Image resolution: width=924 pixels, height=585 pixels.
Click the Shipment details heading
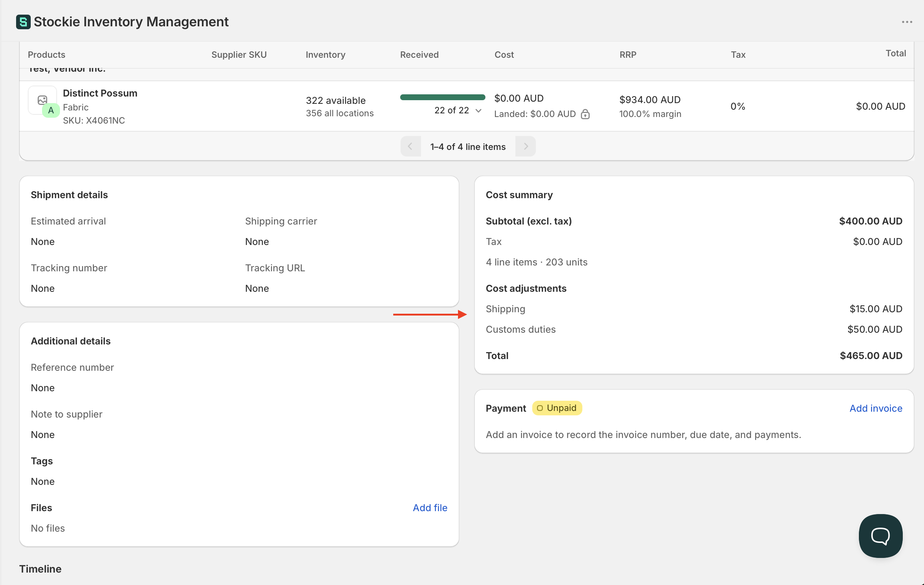tap(69, 195)
